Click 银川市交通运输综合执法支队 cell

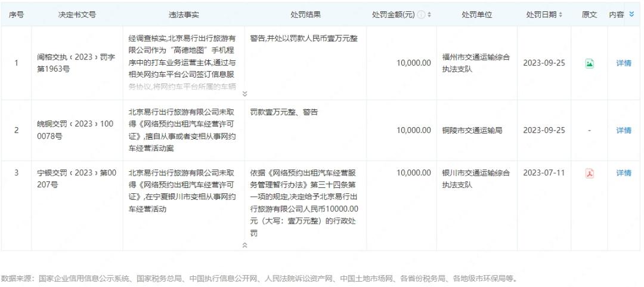pyautogui.click(x=476, y=178)
